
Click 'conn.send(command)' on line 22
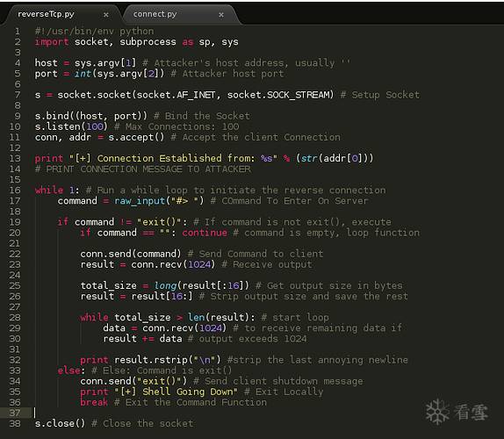tap(131, 255)
